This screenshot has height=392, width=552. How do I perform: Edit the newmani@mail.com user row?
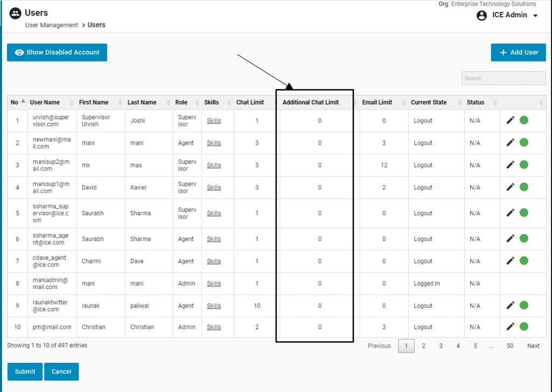point(510,142)
